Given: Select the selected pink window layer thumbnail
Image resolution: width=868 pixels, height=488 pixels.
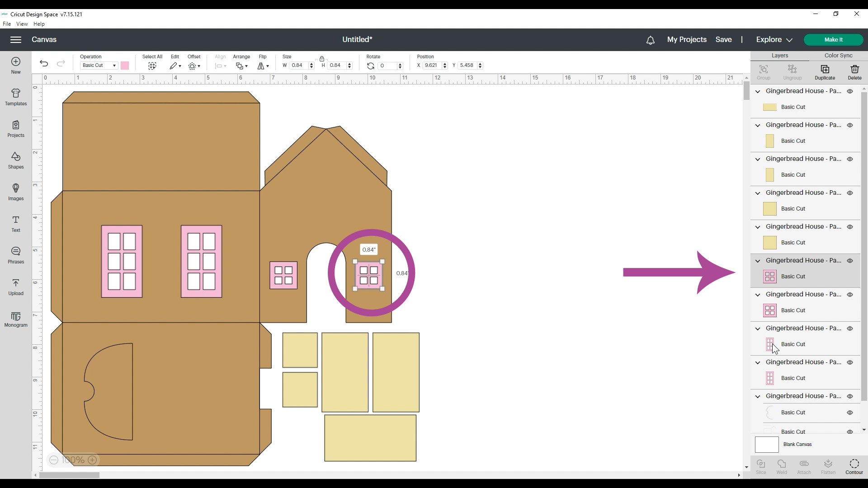Looking at the screenshot, I should (770, 277).
